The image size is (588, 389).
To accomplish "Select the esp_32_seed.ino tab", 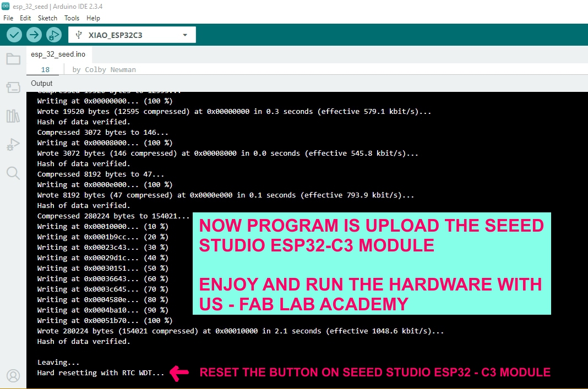I will 58,54.
